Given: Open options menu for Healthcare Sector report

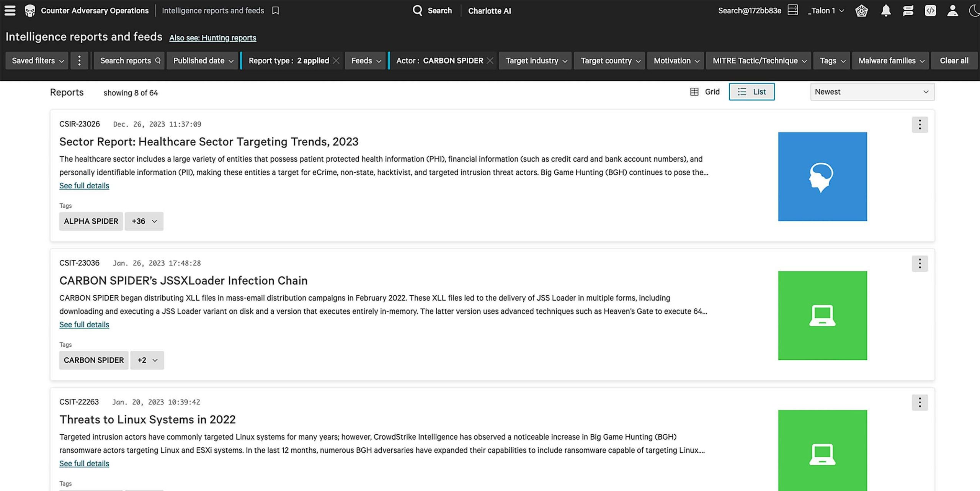Looking at the screenshot, I should 920,124.
